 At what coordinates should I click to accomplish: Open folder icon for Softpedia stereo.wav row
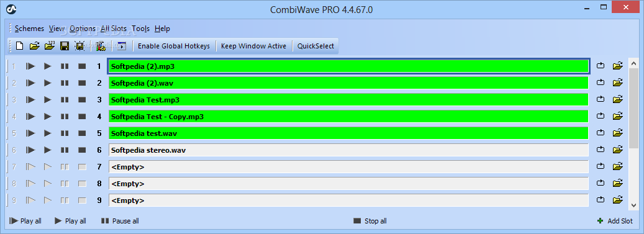coord(618,150)
